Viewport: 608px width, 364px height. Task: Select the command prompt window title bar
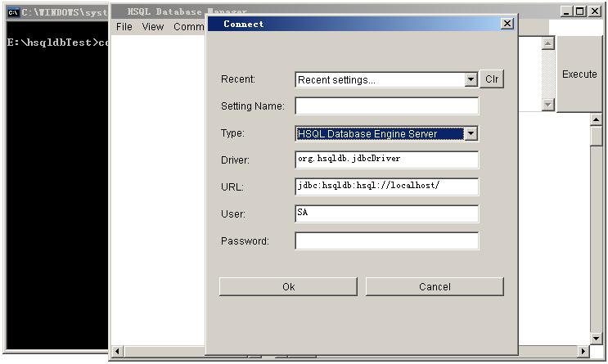point(56,12)
